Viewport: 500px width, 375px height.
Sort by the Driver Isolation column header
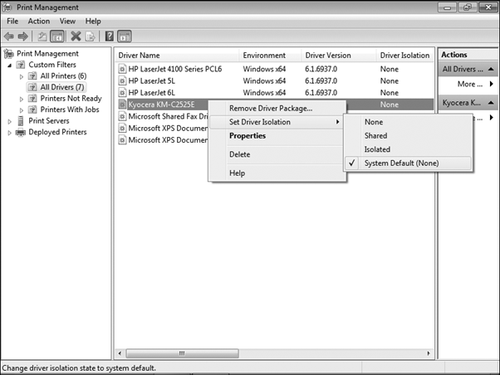pos(405,55)
